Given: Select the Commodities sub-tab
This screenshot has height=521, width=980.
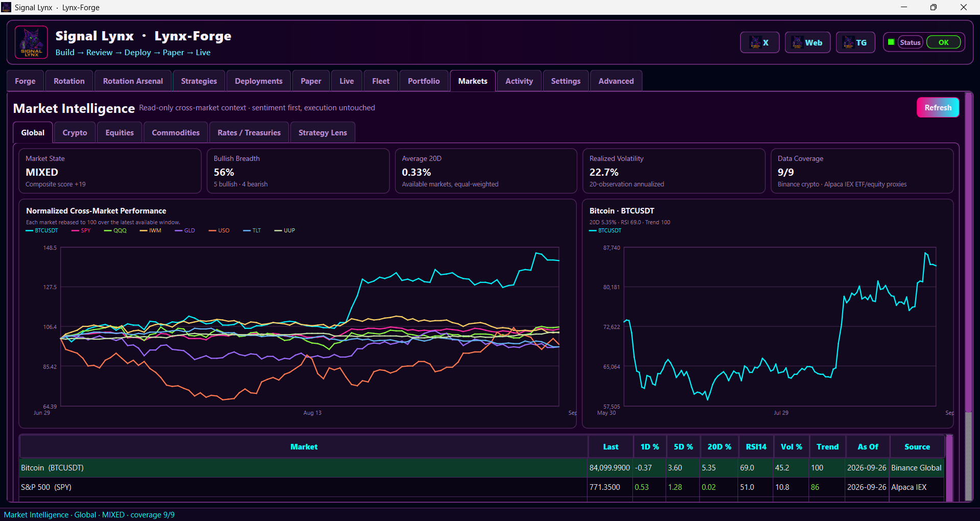Looking at the screenshot, I should tap(176, 132).
